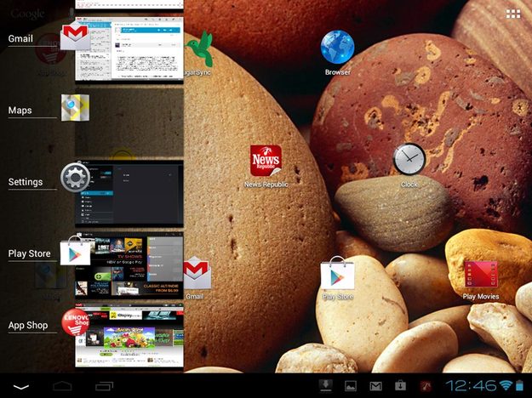Image resolution: width=532 pixels, height=398 pixels.
Task: Tap the Back navigation button
Action: point(21,386)
